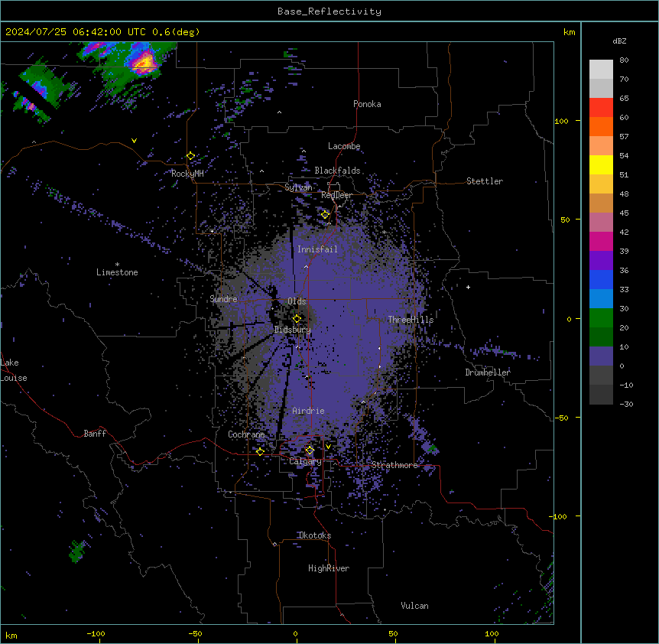The image size is (659, 644).
Task: Click the 50 tick on right axis
Action: [565, 220]
